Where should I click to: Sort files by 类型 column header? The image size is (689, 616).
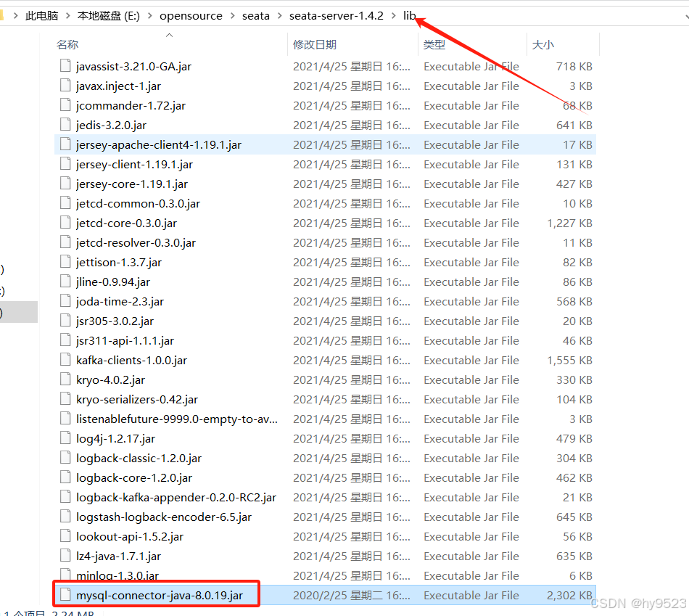coord(434,44)
